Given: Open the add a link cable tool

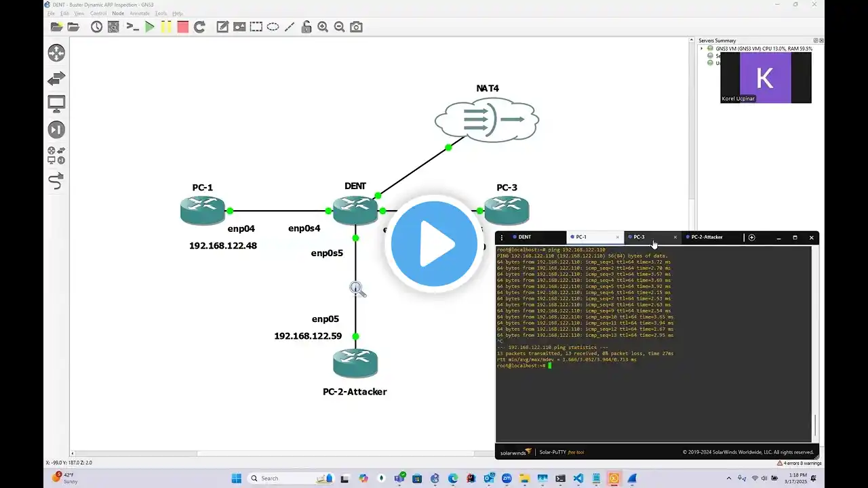Looking at the screenshot, I should click(x=56, y=181).
